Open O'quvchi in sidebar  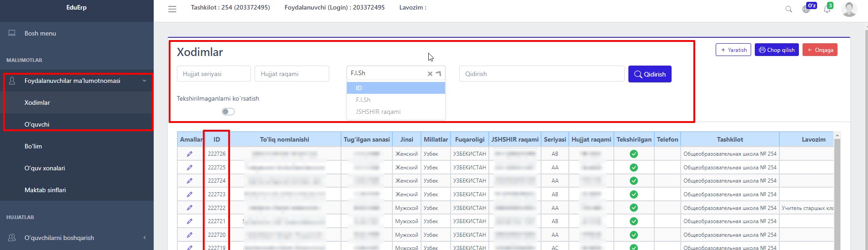click(x=37, y=124)
